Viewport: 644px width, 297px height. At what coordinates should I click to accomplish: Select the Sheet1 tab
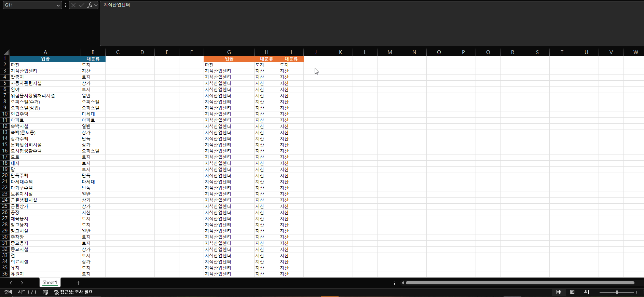pyautogui.click(x=50, y=283)
